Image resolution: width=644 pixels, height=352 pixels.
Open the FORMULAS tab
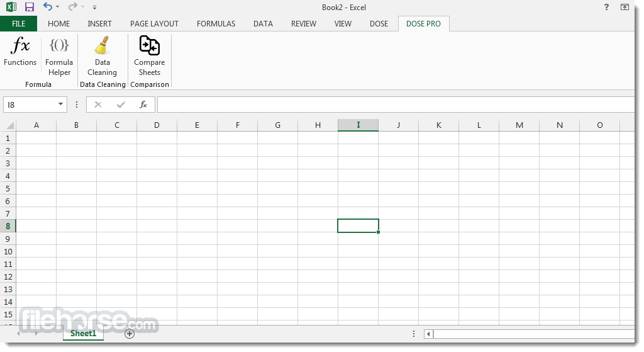tap(216, 24)
